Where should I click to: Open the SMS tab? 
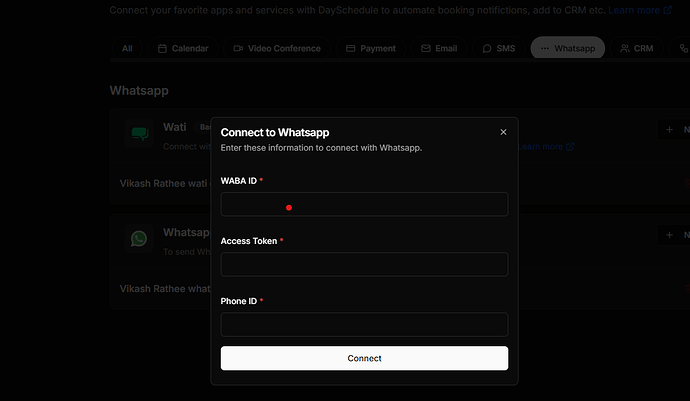[499, 48]
